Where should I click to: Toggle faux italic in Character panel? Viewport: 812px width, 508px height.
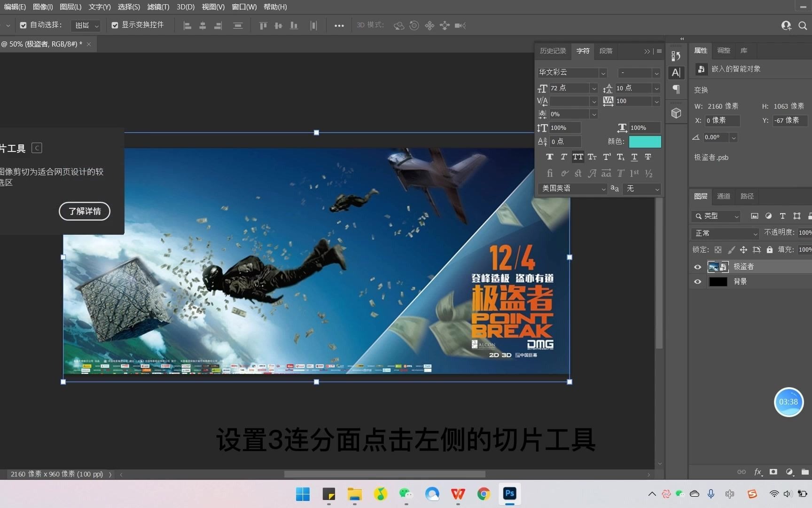point(564,157)
